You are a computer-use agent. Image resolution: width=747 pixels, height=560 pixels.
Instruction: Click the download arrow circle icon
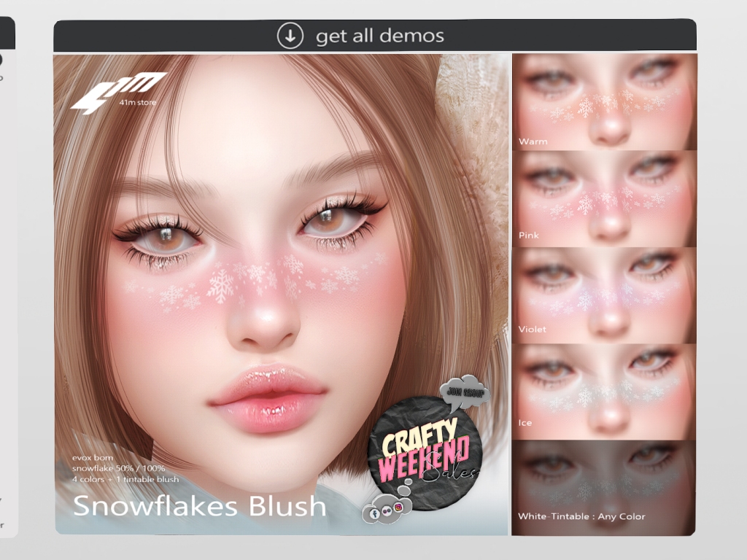tap(290, 36)
